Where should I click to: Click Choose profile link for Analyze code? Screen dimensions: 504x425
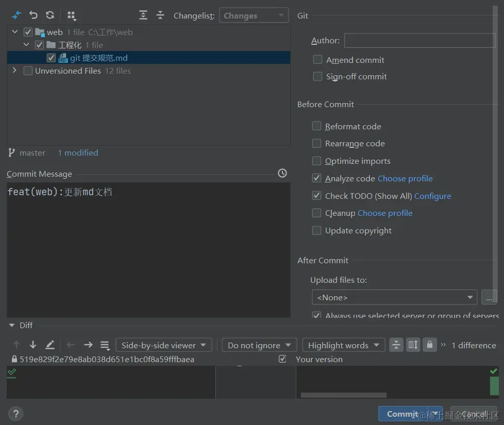click(405, 178)
